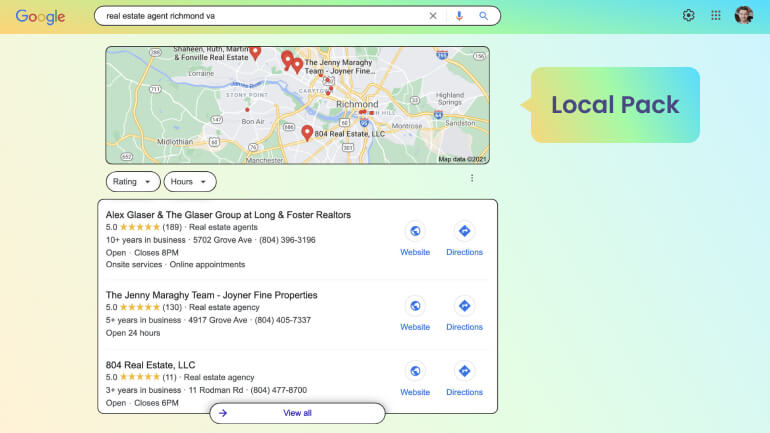Click the Jenny Maraghy Team map pin
Viewport: 770px width, 433px height.
[297, 65]
